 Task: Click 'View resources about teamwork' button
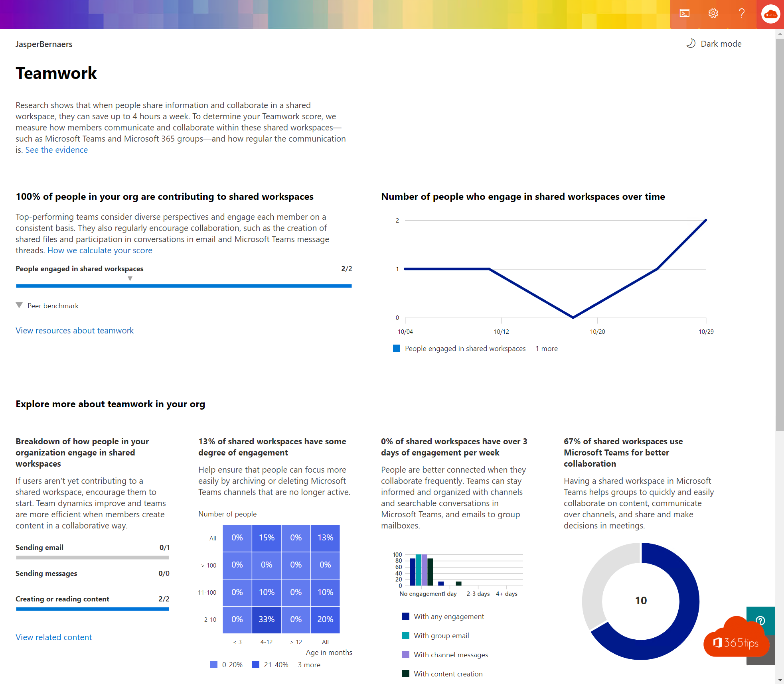[x=75, y=330]
